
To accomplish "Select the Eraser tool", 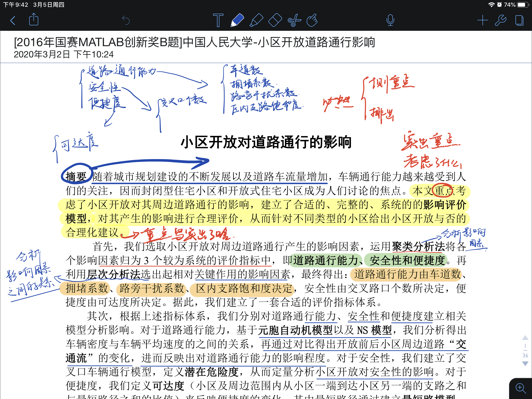I will [x=275, y=20].
